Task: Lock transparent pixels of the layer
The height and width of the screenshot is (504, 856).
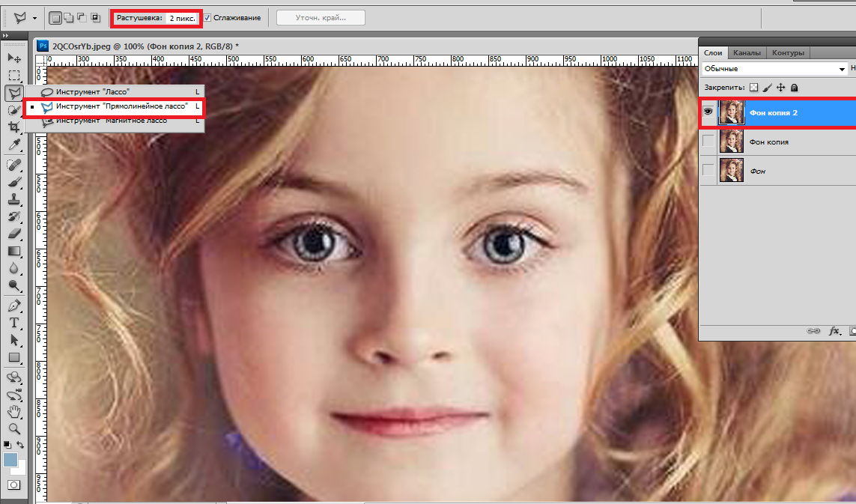Action: pyautogui.click(x=754, y=88)
